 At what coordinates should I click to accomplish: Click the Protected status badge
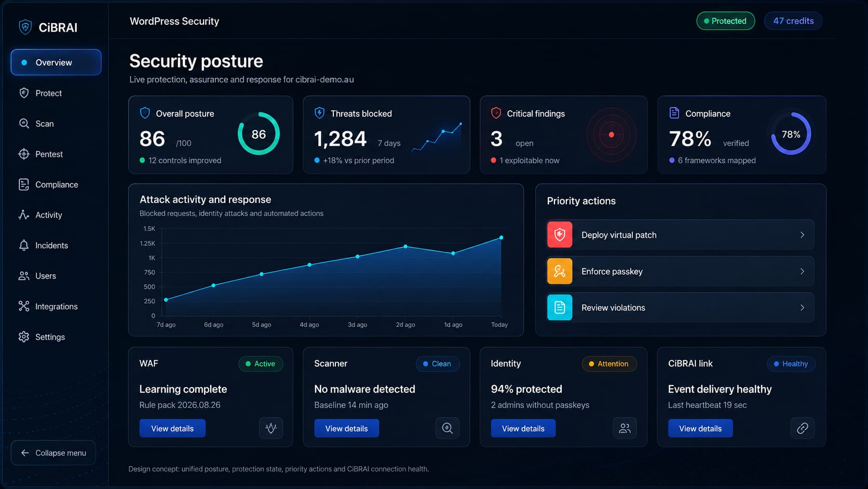(726, 21)
